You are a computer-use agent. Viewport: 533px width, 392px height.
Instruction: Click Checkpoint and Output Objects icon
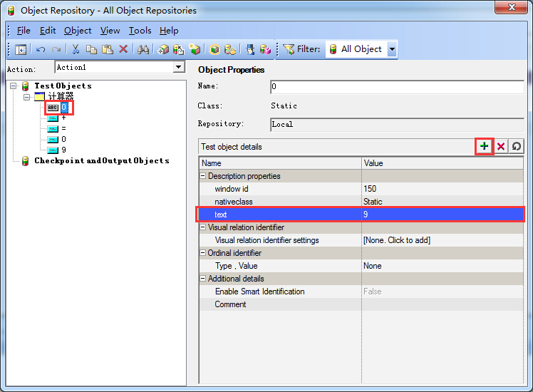[x=26, y=161]
